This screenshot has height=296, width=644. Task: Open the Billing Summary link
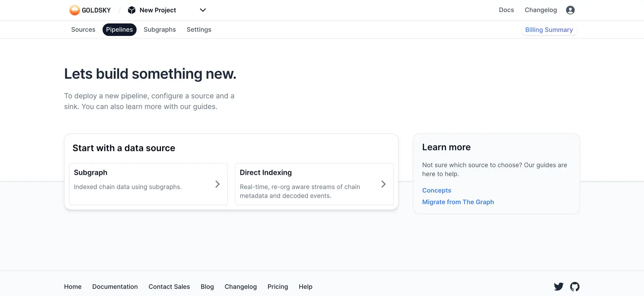tap(549, 30)
